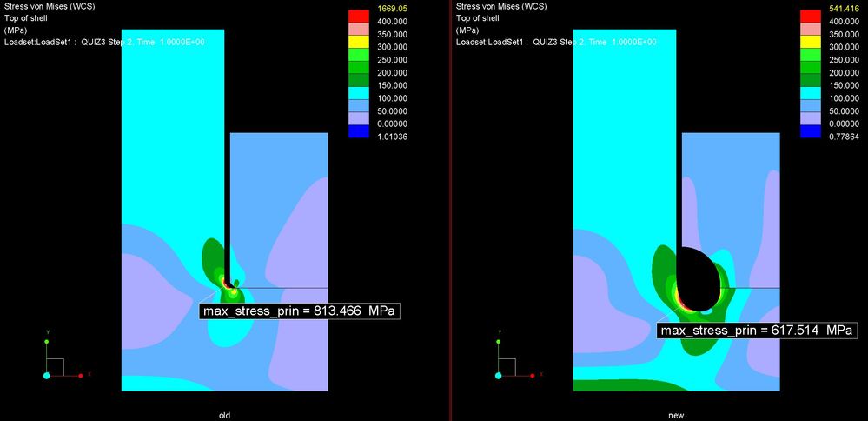868x421 pixels.
Task: Select the pink swatch in the old legend
Action: [x=358, y=28]
